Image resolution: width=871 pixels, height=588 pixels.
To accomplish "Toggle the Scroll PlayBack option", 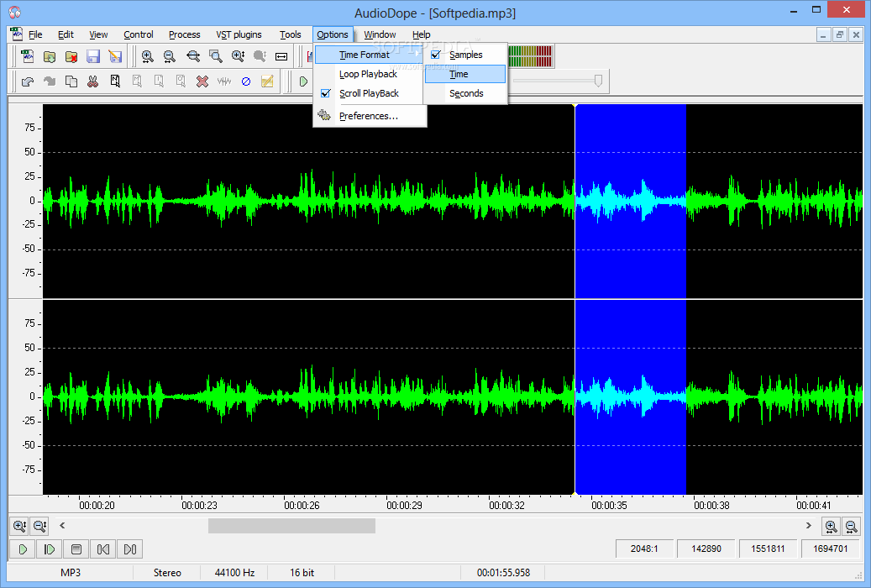I will (369, 93).
